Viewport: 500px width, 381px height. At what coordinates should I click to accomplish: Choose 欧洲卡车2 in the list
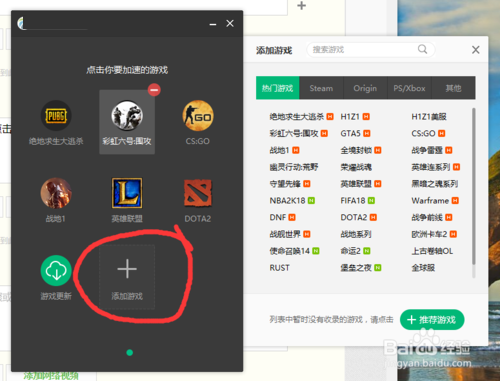pos(429,234)
